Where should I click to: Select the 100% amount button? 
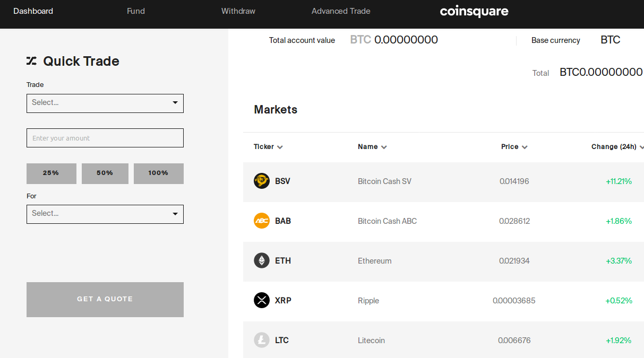click(159, 173)
